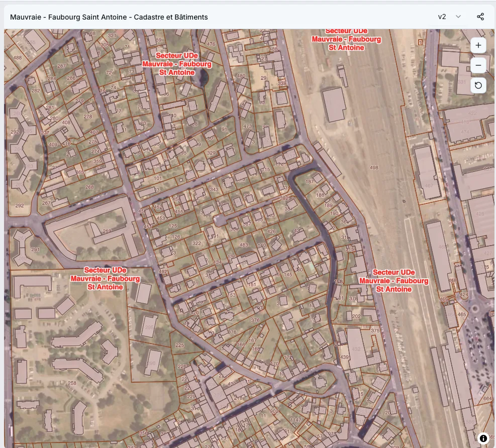Viewport: 496px width, 448px height.
Task: Click parcel number 267
Action: (x=46, y=203)
